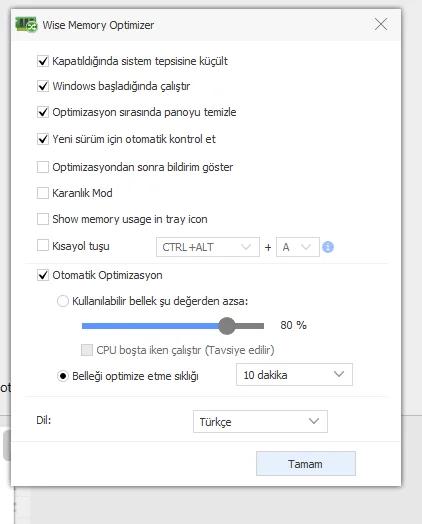Disable Optimizasyon sırasında panoyu temizle
This screenshot has width=422, height=524.
(43, 112)
